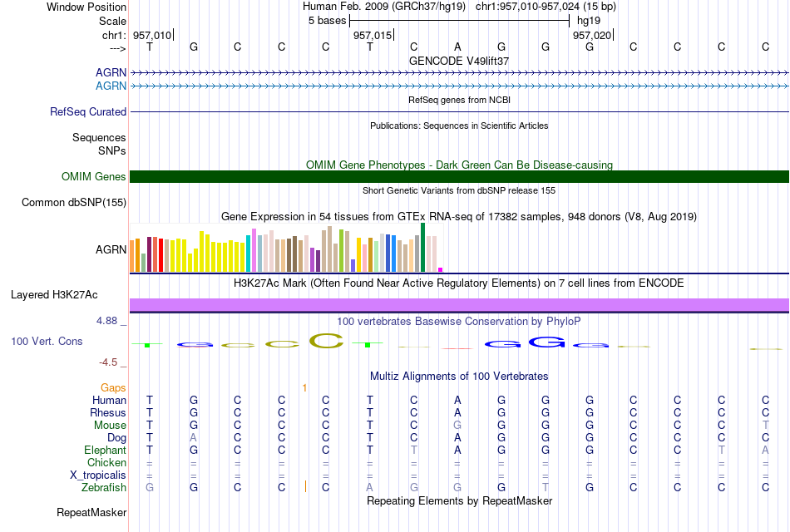This screenshot has height=532, width=790.
Task: Click the blue GG PhyloP conservation letters
Action: pos(525,342)
